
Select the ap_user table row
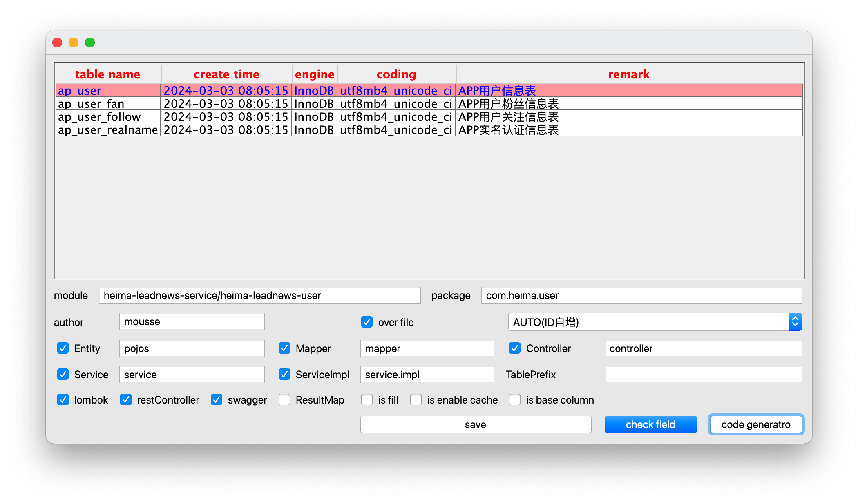coord(429,91)
